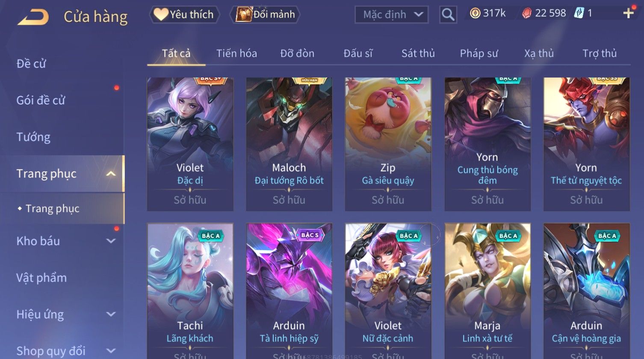Expand the Hiệu ứng sidebar section

[x=111, y=314]
